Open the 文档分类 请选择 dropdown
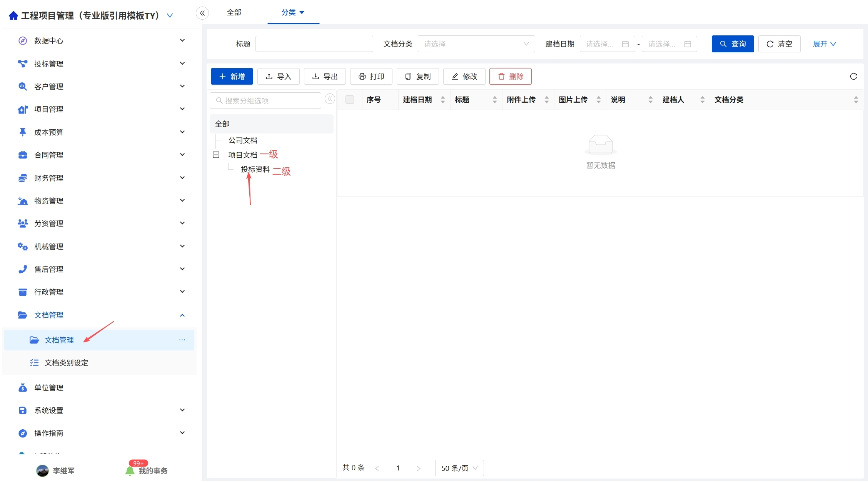Image resolution: width=868 pixels, height=482 pixels. point(476,43)
